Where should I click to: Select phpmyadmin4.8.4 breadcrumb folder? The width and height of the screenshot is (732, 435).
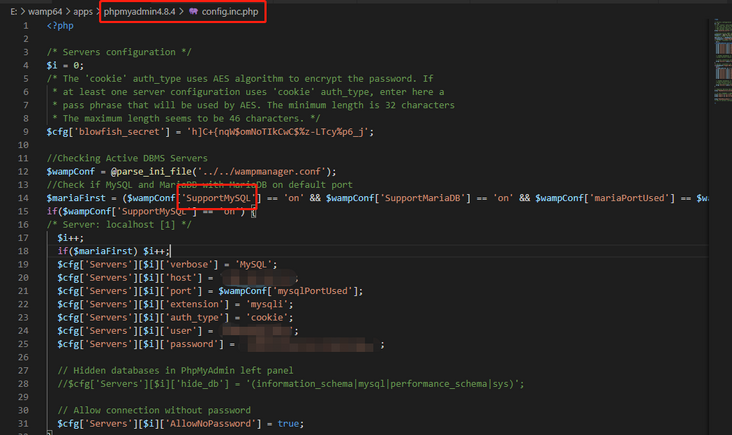click(x=139, y=12)
